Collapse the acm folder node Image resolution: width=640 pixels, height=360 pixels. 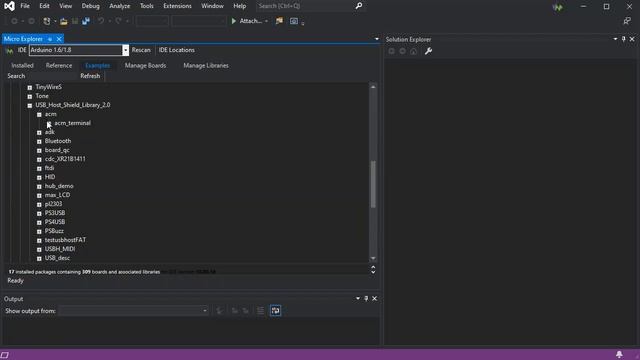pos(39,115)
